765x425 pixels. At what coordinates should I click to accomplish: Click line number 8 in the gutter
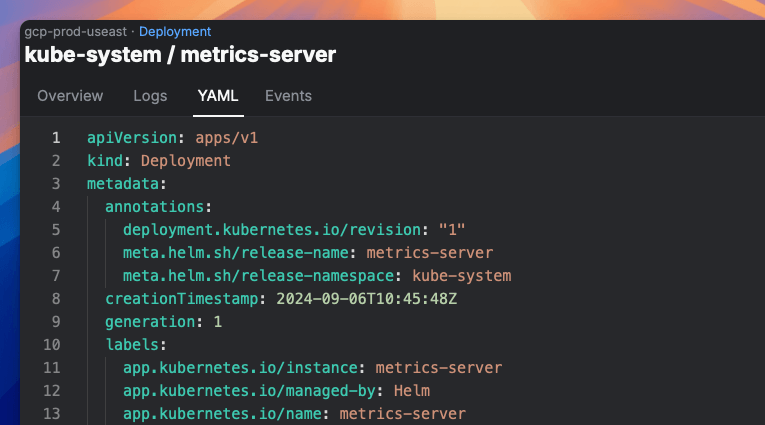click(56, 299)
